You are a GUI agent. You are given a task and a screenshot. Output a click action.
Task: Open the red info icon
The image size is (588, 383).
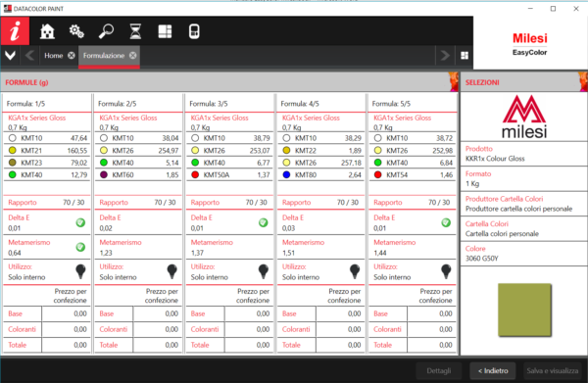pos(15,31)
